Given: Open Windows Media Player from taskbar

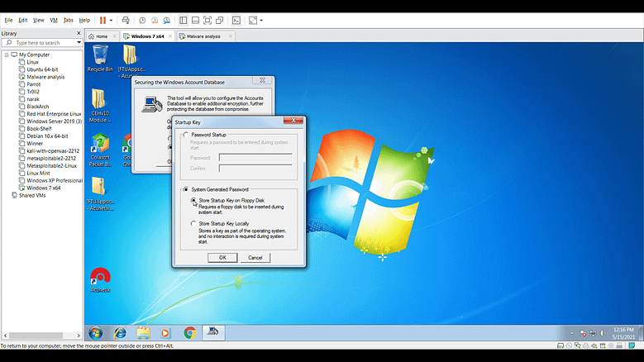Looking at the screenshot, I should click(165, 333).
